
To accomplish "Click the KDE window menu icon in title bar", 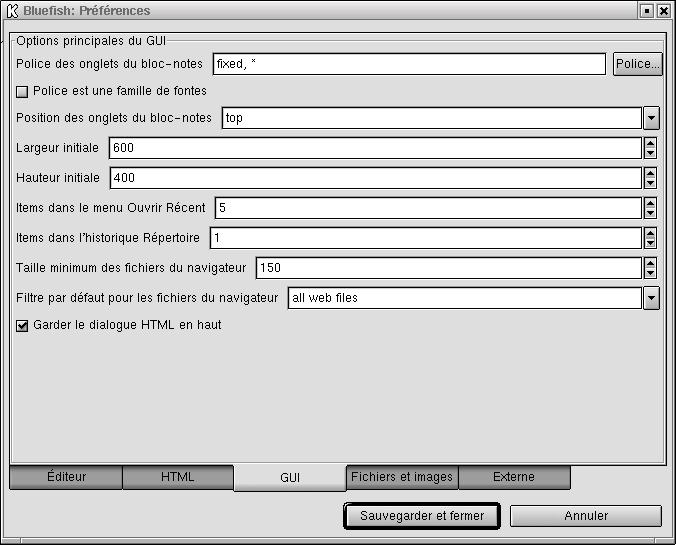I will [11, 10].
